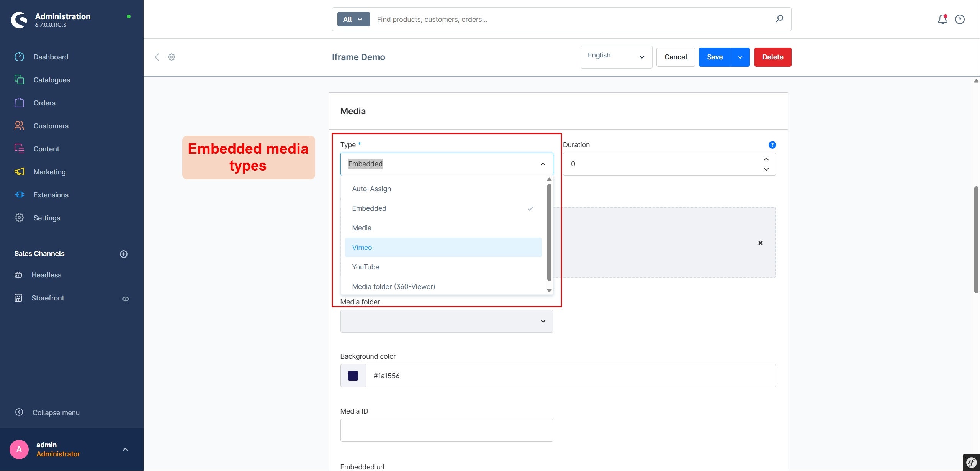
Task: Select YouTube type option
Action: coord(443,267)
